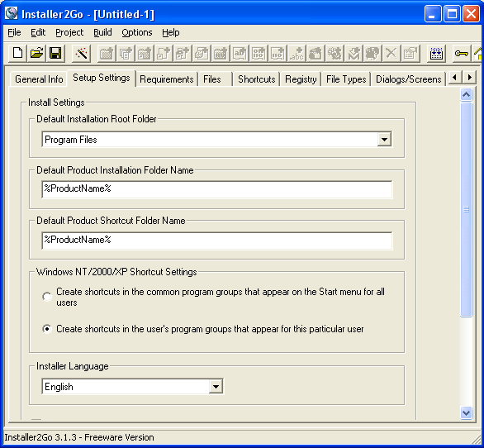Click the 'Windows NT/2000/XP Shortcut Settings' label
Screen dimensions: 484x448
pos(116,272)
